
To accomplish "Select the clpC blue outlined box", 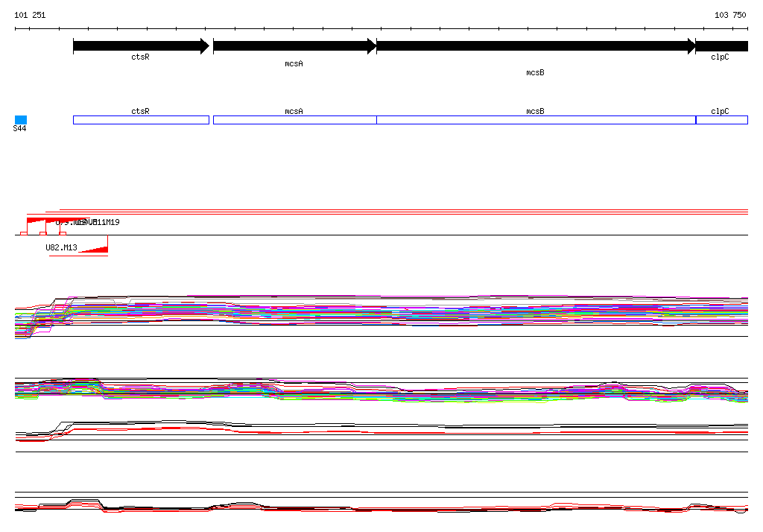I will coord(722,120).
